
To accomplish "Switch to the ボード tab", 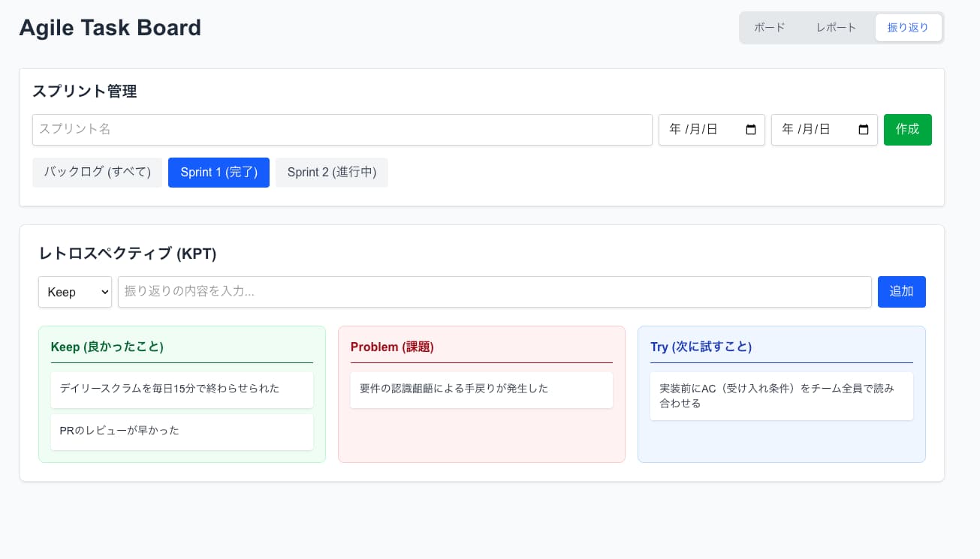I will coord(768,27).
